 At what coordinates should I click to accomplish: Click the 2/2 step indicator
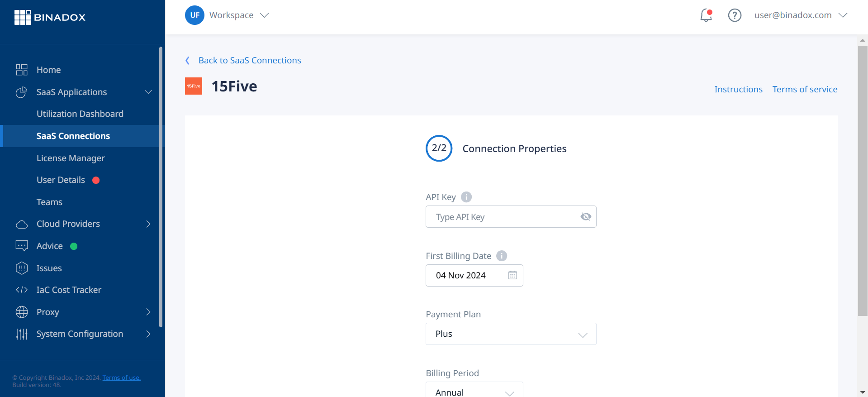coord(439,148)
